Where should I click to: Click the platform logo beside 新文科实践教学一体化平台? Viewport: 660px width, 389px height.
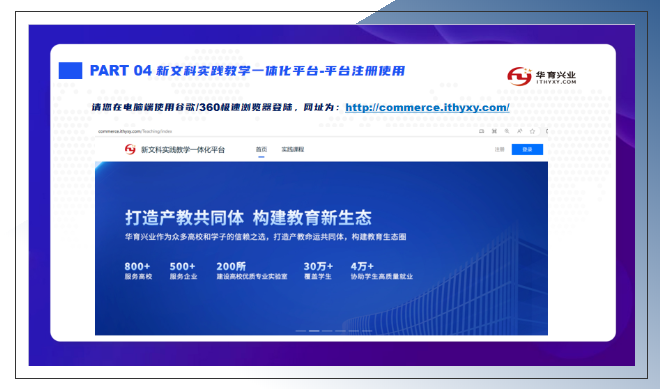point(130,149)
